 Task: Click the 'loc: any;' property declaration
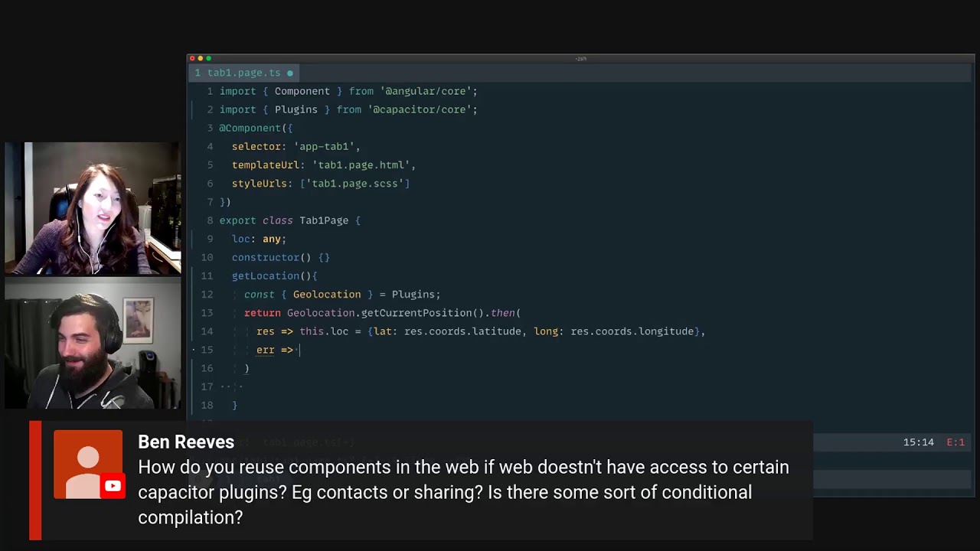[x=259, y=239]
